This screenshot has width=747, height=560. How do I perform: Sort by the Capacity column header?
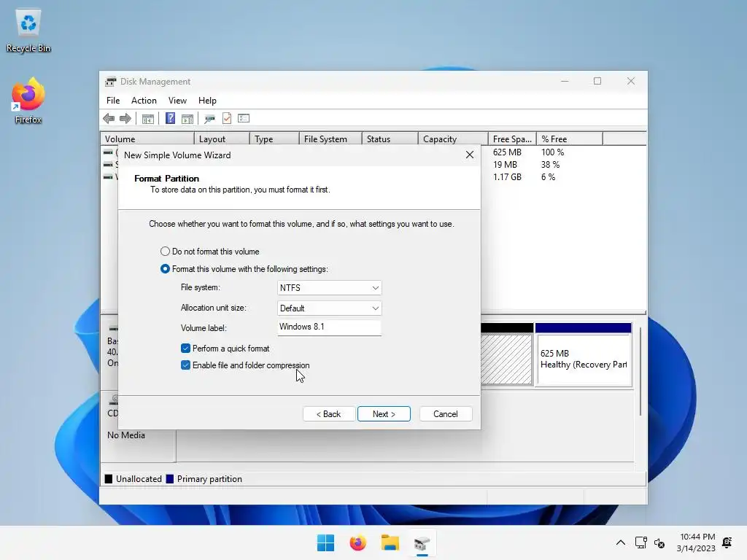452,139
